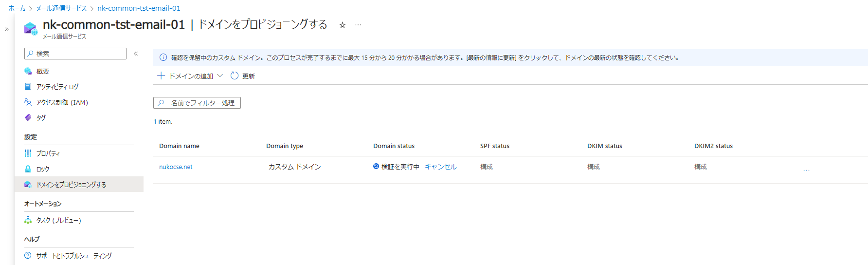Click the Domain status column header
Viewport: 868px width, 265px height.
(394, 146)
